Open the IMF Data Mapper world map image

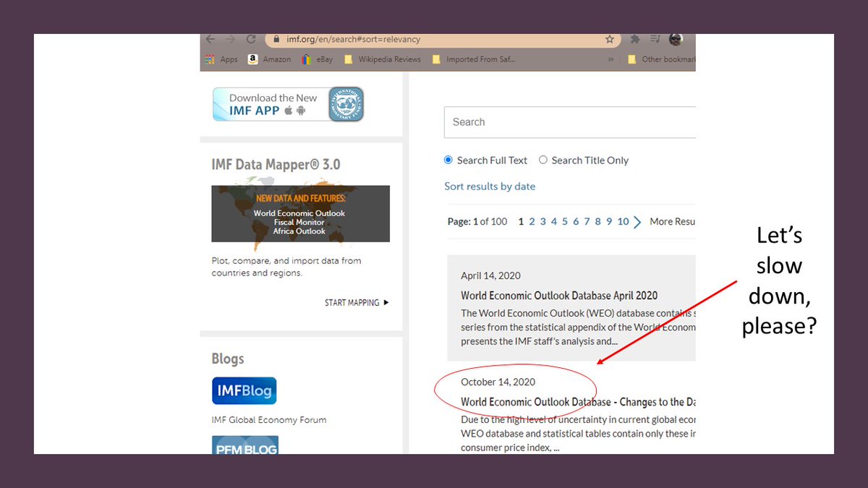300,213
